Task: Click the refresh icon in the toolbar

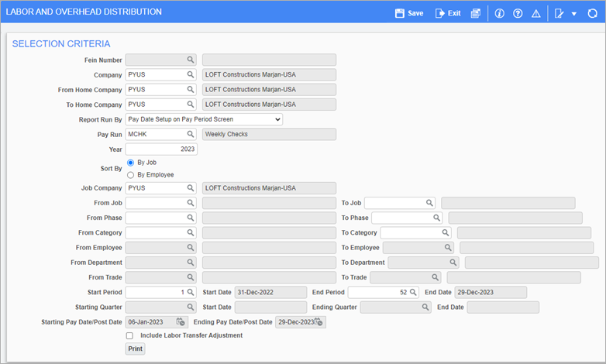Action: pos(593,13)
